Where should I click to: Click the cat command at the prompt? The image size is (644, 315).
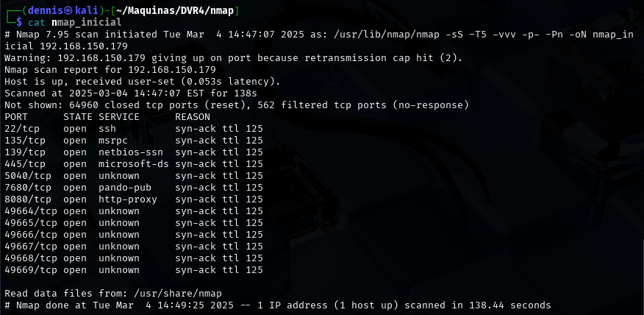pyautogui.click(x=37, y=22)
